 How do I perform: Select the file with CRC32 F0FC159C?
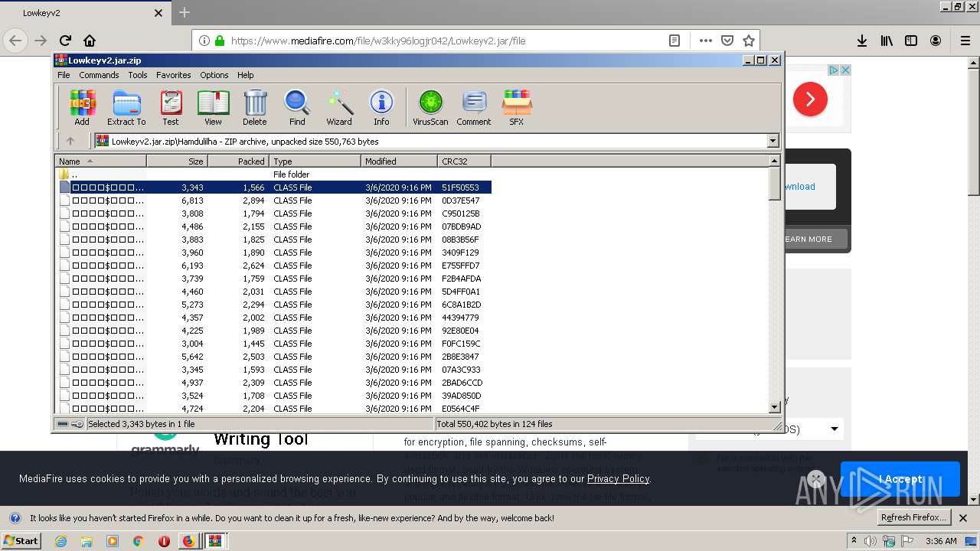coord(274,344)
